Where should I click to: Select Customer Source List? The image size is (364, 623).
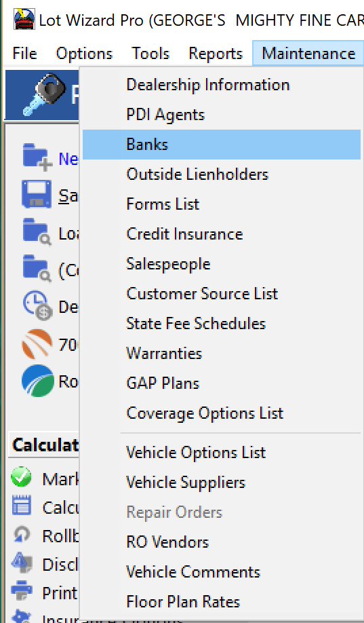point(222,294)
